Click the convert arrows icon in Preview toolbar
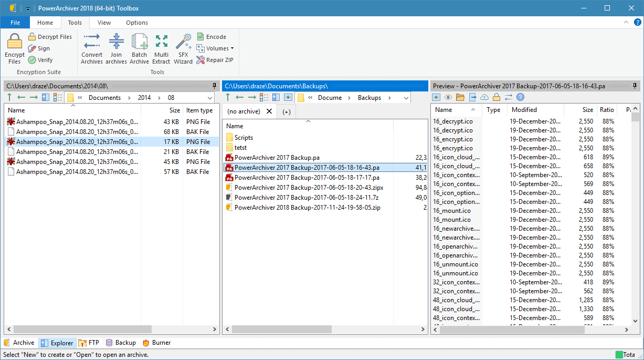This screenshot has height=360, width=644. click(508, 97)
